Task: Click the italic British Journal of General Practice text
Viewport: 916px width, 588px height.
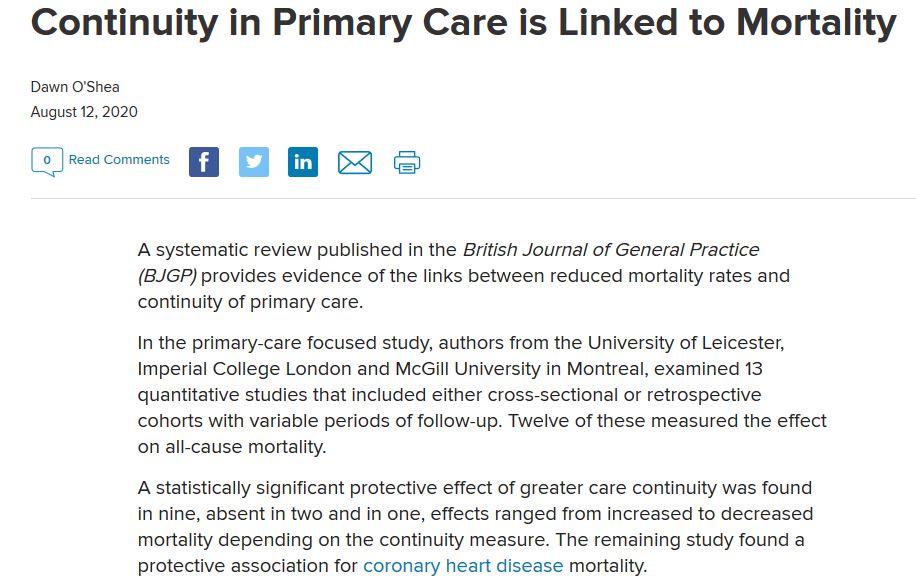Action: point(610,249)
